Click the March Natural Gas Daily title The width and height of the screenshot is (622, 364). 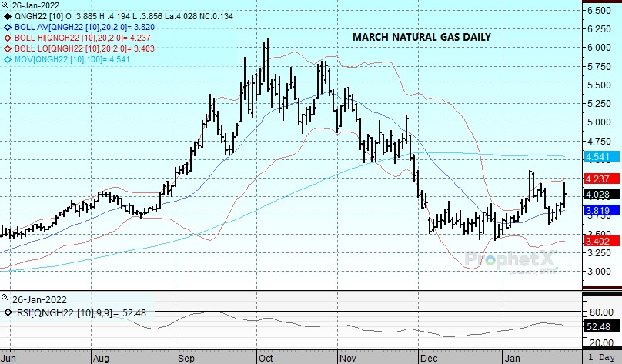tap(421, 37)
